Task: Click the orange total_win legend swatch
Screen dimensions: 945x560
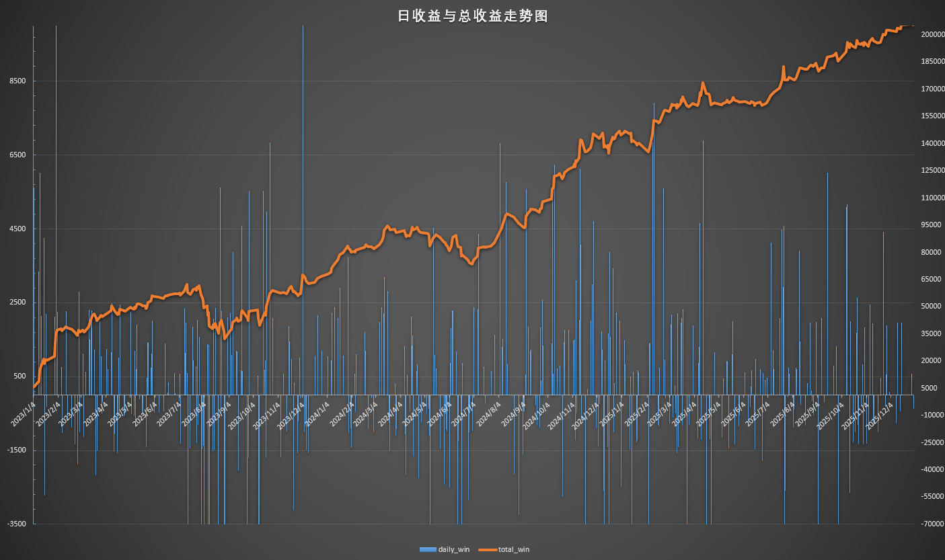Action: point(488,550)
